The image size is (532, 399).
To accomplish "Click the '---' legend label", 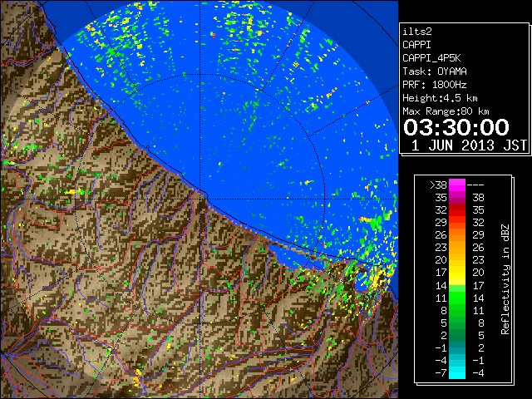I will click(475, 185).
